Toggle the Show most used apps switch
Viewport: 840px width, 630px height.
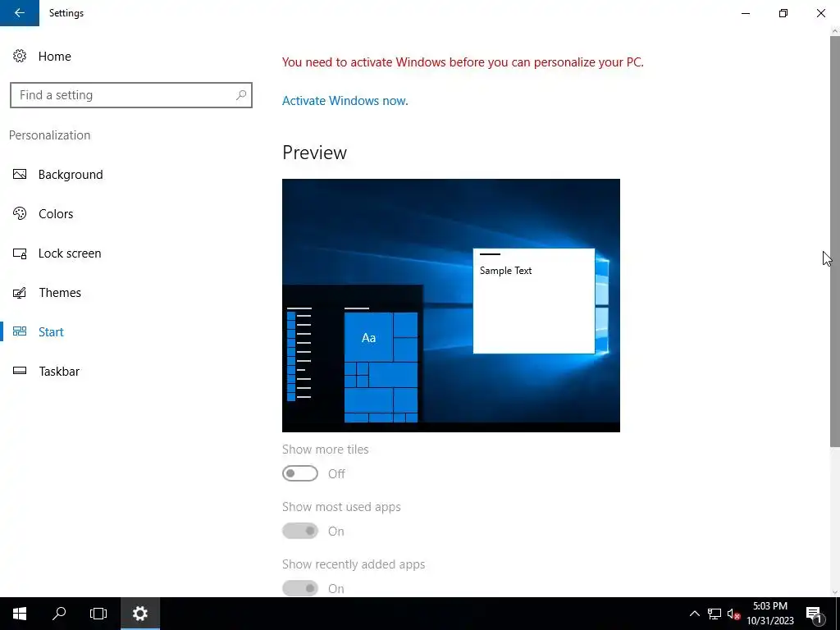[300, 531]
